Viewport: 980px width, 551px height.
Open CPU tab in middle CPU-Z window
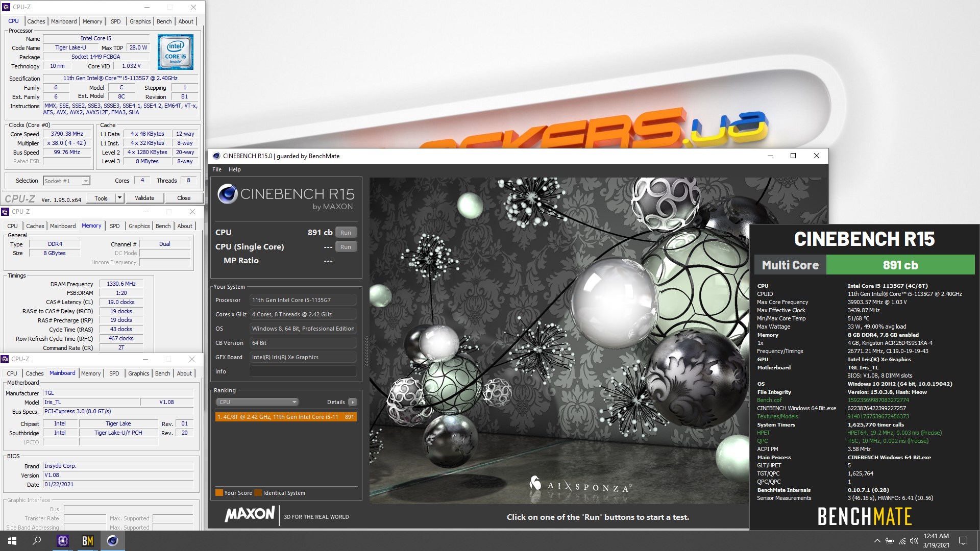point(13,226)
